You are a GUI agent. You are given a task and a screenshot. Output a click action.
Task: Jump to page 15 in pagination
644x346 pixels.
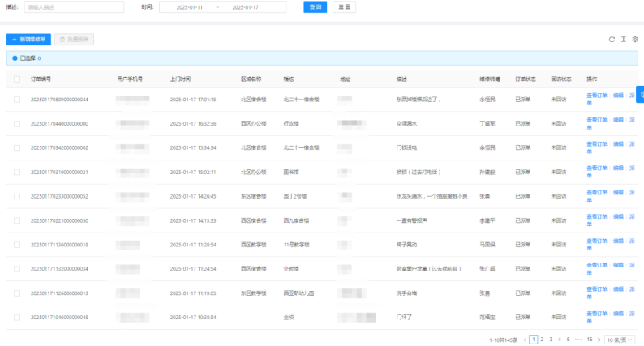coord(589,339)
